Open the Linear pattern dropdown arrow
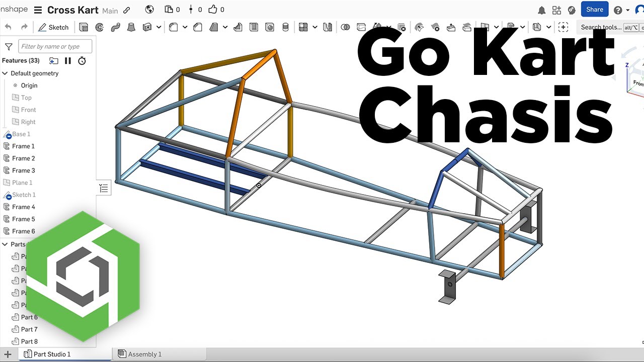The width and height of the screenshot is (644, 362). click(x=314, y=27)
